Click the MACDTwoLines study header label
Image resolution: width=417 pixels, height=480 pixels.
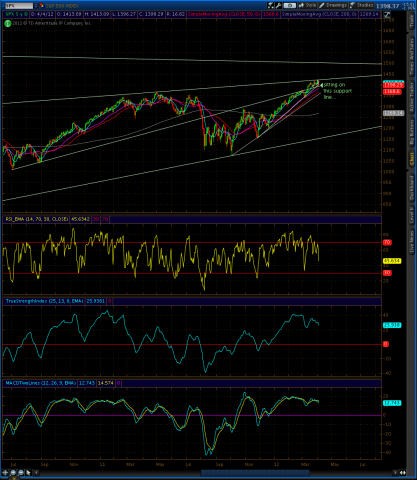40,383
